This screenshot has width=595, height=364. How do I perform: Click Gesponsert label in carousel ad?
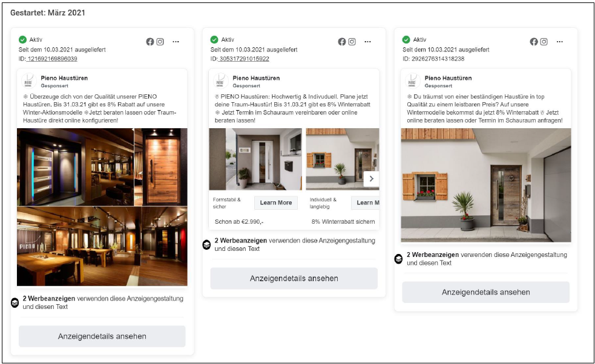[x=246, y=86]
